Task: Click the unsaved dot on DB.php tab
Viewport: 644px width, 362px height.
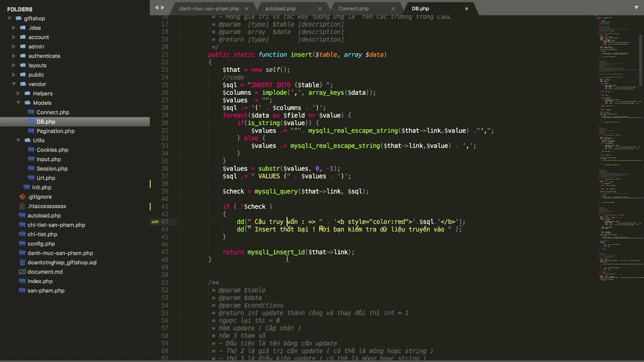Action: click(466, 9)
